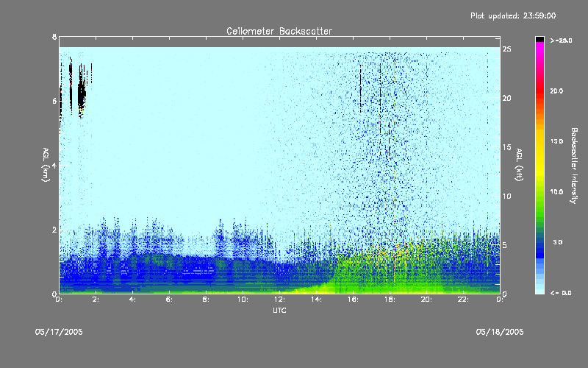588x368 pixels.
Task: Click the 10 kft tick label on right axis
Action: (506, 196)
